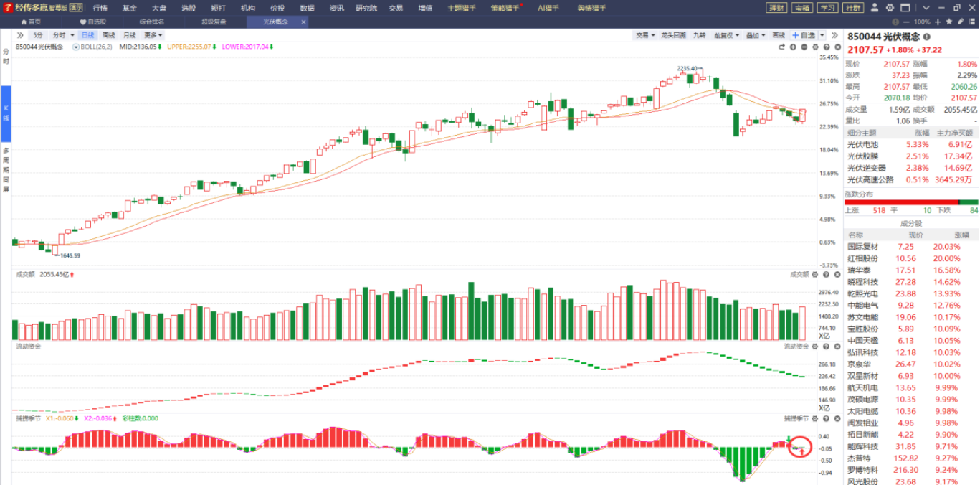Click the 龙头回溯 button
The image size is (980, 485).
tap(673, 35)
